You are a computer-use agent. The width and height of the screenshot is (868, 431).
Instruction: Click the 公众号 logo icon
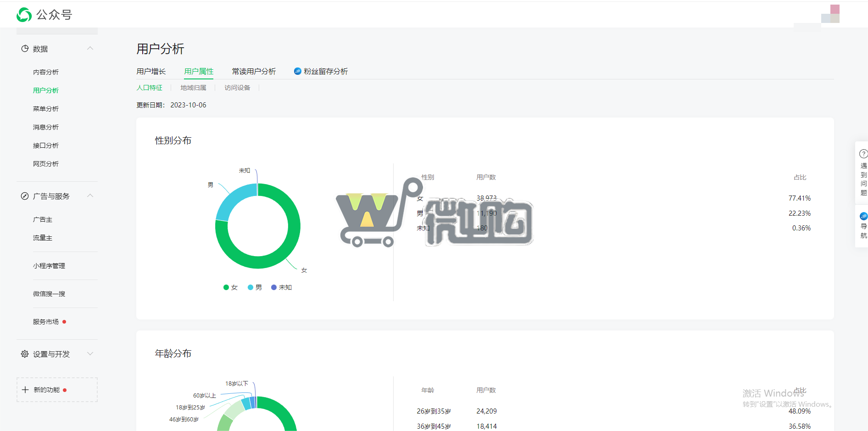pos(24,14)
